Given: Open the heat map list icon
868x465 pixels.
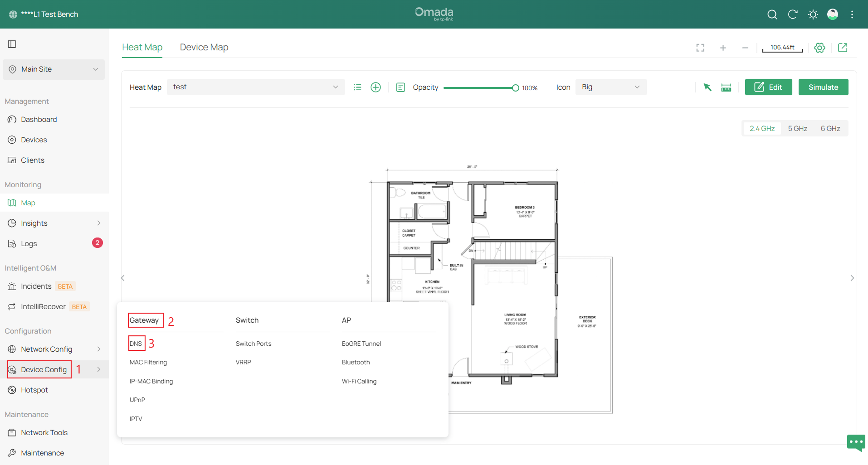Looking at the screenshot, I should point(358,87).
